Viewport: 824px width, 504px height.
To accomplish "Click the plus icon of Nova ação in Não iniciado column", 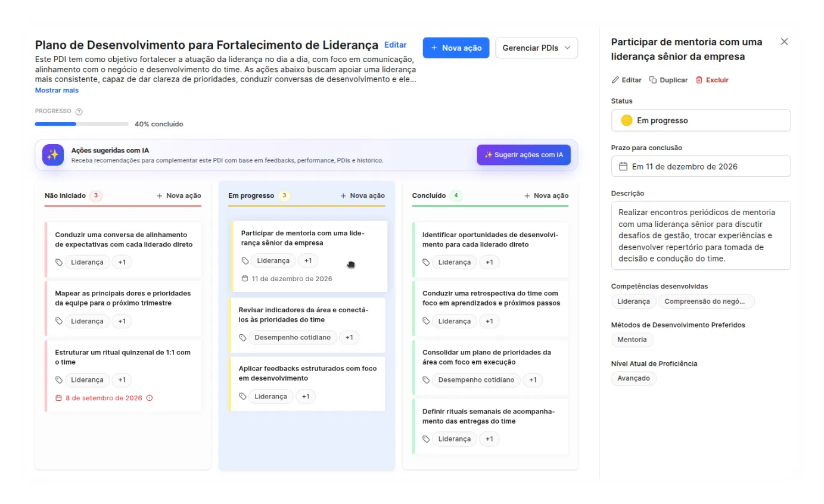I will coord(160,195).
